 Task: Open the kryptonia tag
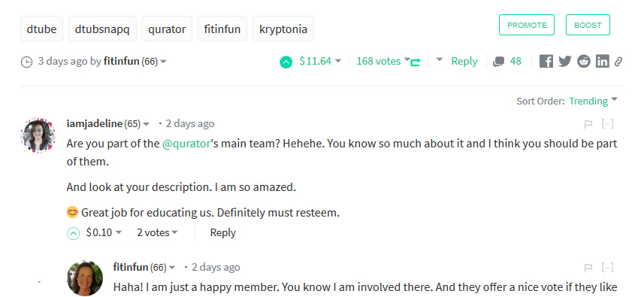(283, 29)
